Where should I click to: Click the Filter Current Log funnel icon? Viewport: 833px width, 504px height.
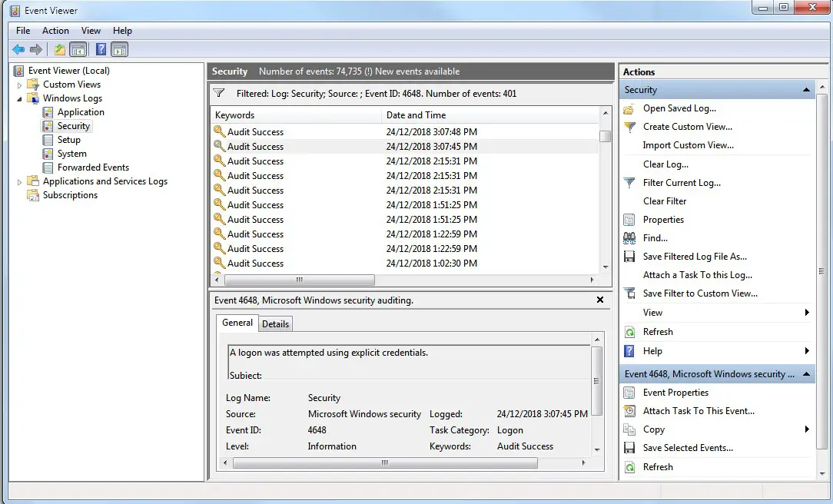pos(629,183)
